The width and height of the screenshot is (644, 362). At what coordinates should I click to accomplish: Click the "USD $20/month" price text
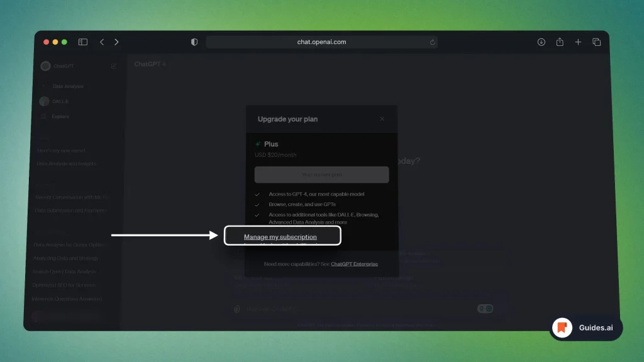(x=275, y=155)
